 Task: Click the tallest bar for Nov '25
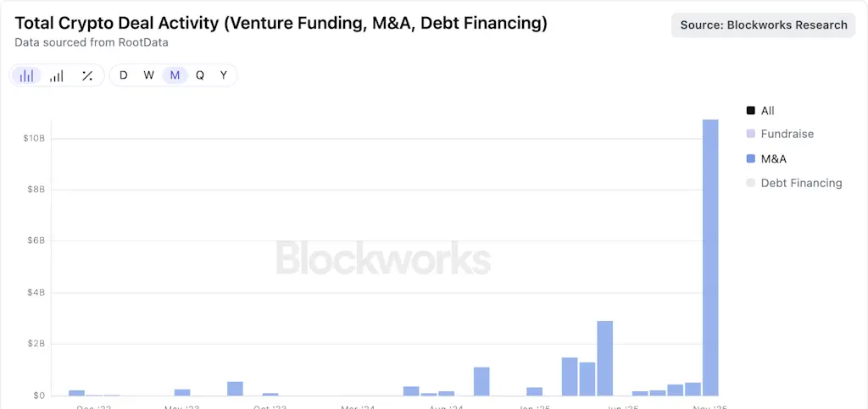tap(710, 254)
